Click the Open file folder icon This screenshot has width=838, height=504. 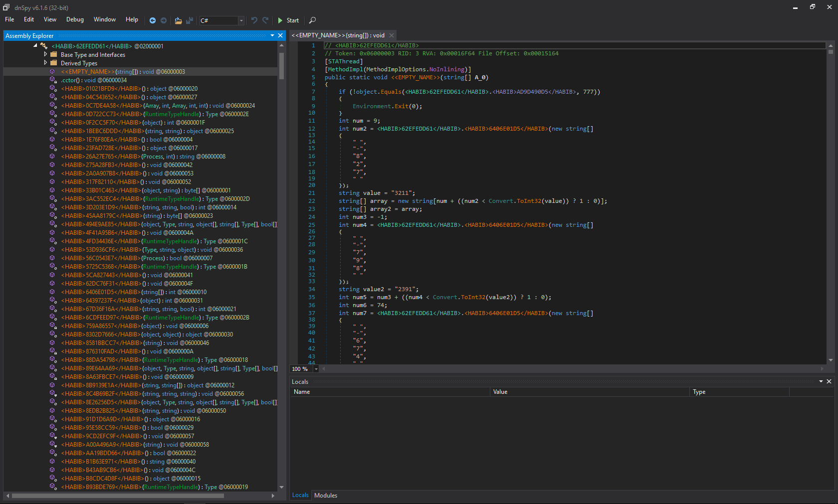click(x=178, y=20)
